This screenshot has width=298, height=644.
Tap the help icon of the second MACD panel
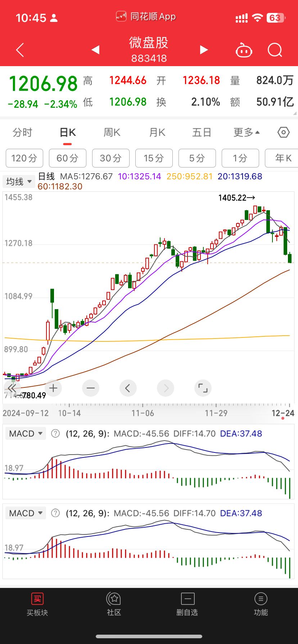[x=55, y=513]
